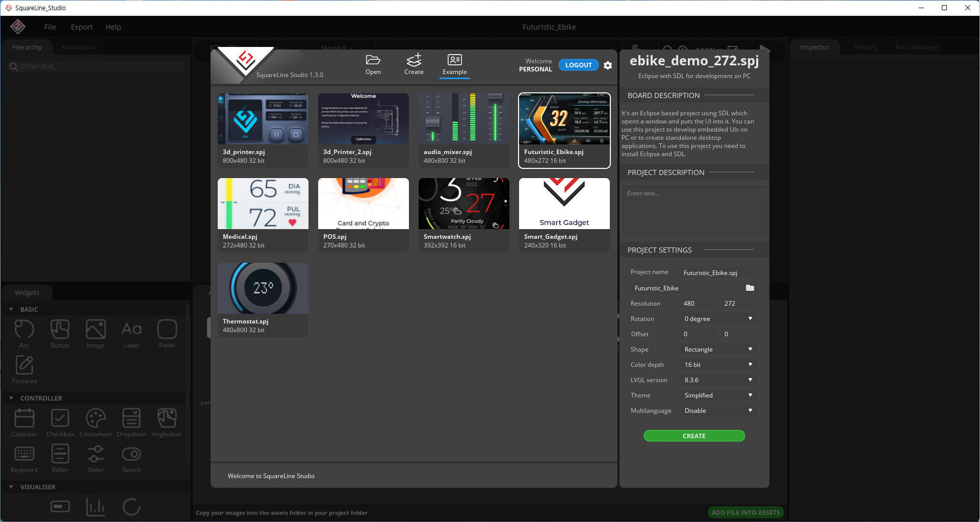Image resolution: width=980 pixels, height=522 pixels.
Task: Select the Bar visualiser widget icon
Action: point(60,507)
